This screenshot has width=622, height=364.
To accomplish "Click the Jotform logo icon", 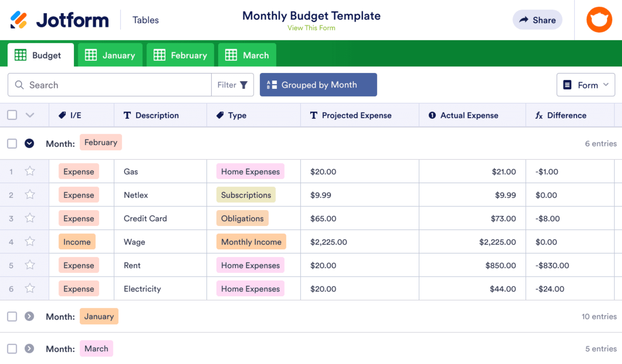I will coord(19,20).
